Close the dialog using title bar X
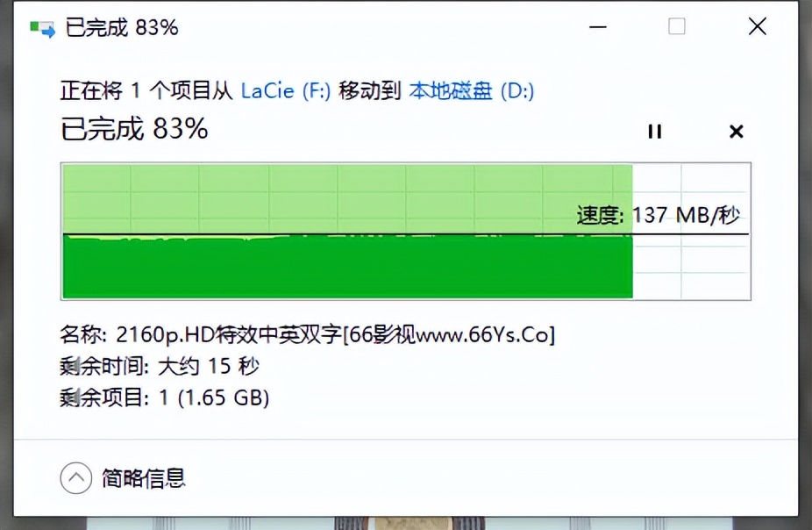 [757, 26]
